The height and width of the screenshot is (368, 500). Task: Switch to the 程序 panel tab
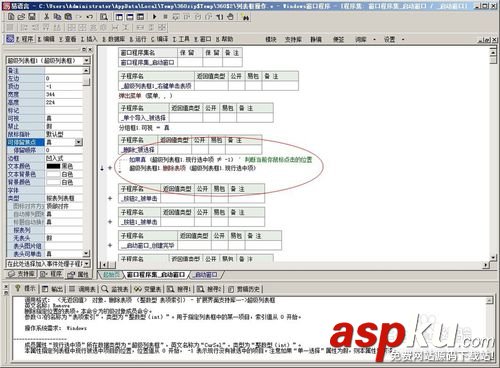pos(51,274)
